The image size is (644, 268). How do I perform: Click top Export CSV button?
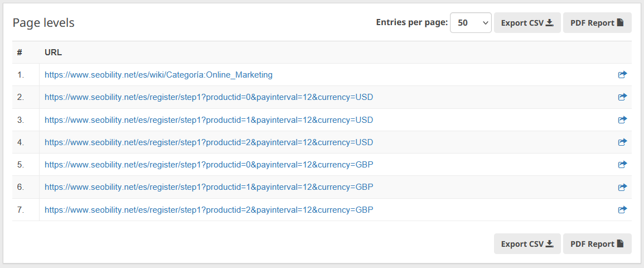[527, 23]
